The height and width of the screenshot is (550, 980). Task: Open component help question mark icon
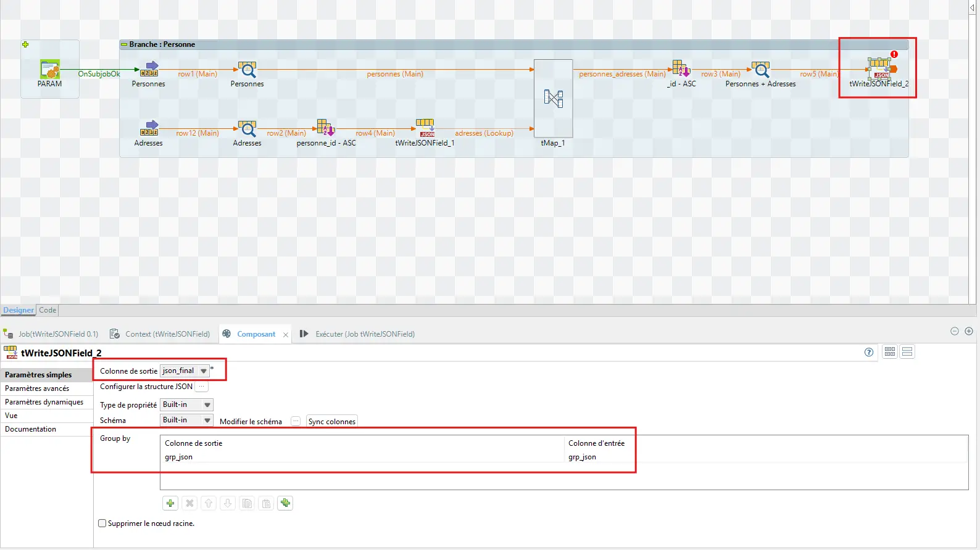pyautogui.click(x=869, y=352)
